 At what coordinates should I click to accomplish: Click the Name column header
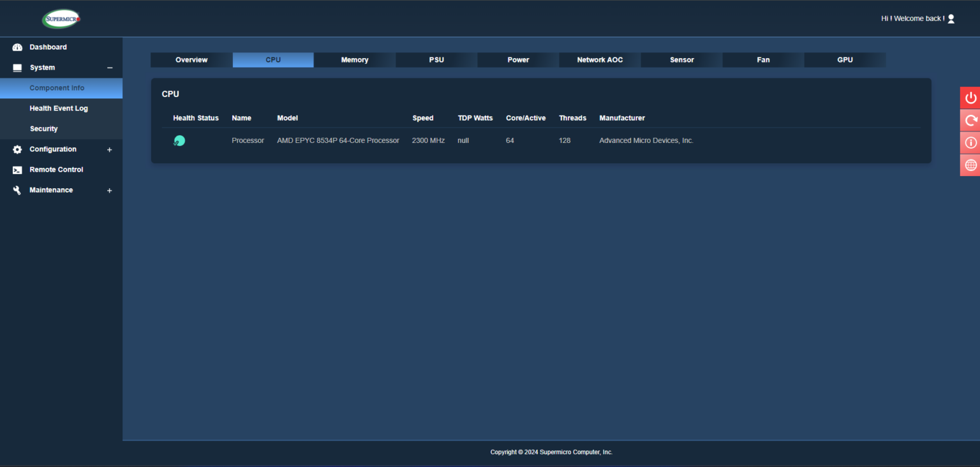pos(241,118)
